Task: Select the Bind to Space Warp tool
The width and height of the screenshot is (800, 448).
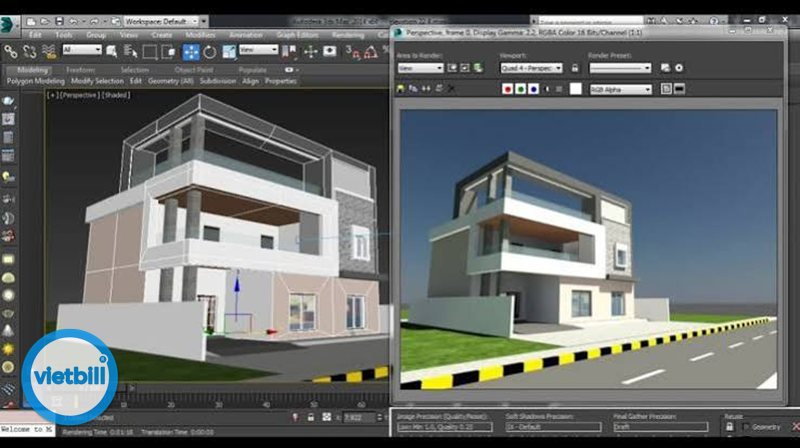Action: [x=49, y=51]
